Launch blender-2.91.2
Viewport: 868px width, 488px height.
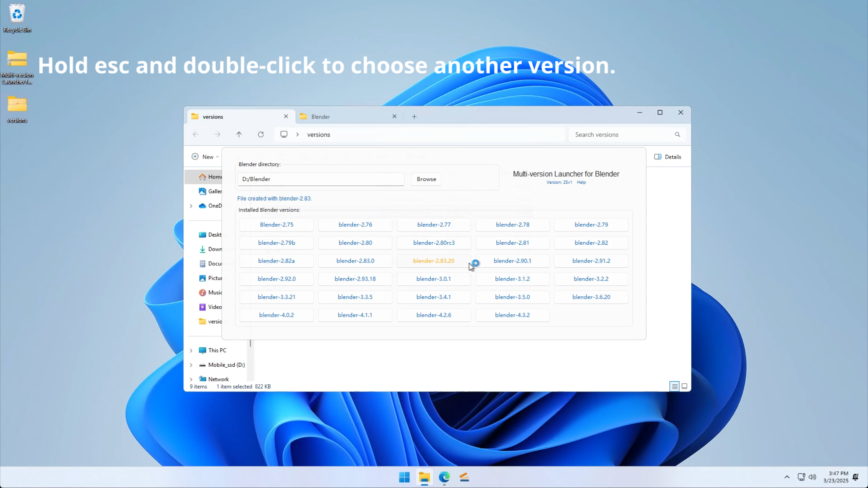(591, 261)
